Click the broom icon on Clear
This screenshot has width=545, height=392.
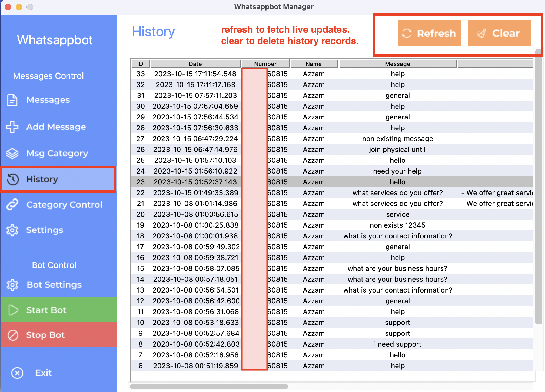[x=481, y=33]
